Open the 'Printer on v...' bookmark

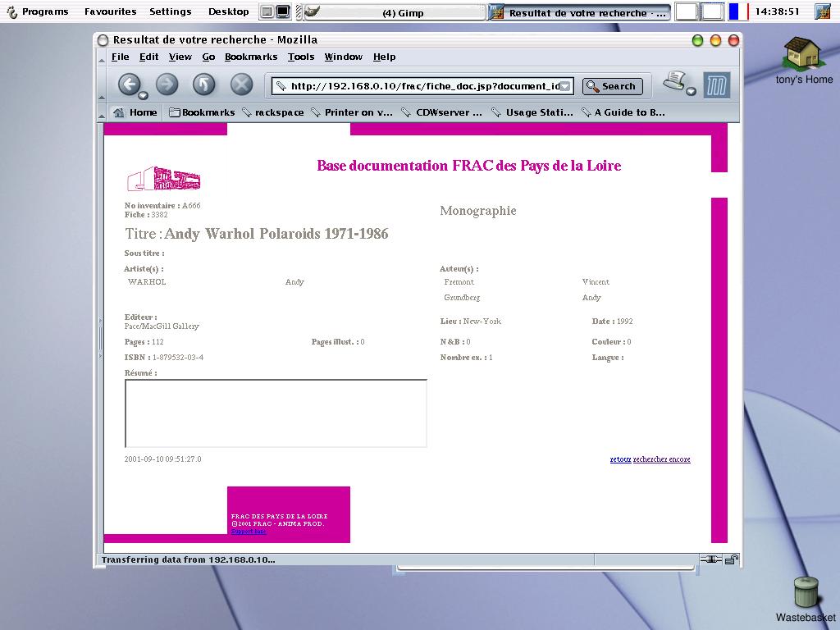[x=352, y=112]
